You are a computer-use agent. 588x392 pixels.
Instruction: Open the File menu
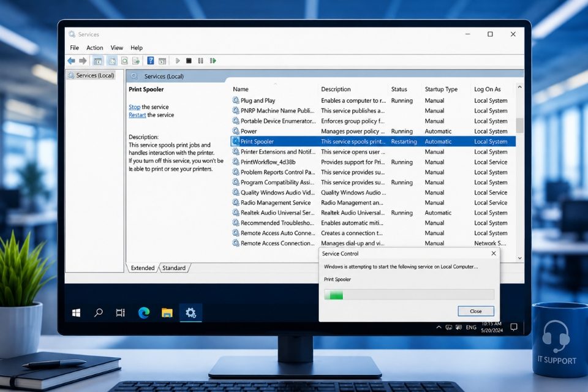[x=74, y=48]
